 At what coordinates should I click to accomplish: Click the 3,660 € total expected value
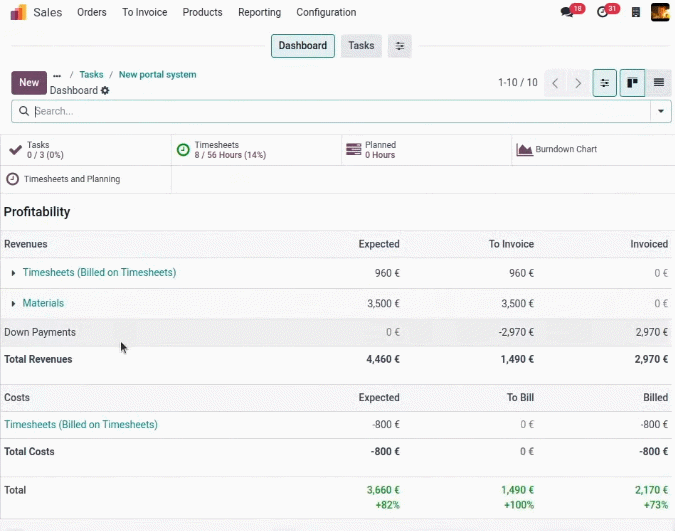383,490
